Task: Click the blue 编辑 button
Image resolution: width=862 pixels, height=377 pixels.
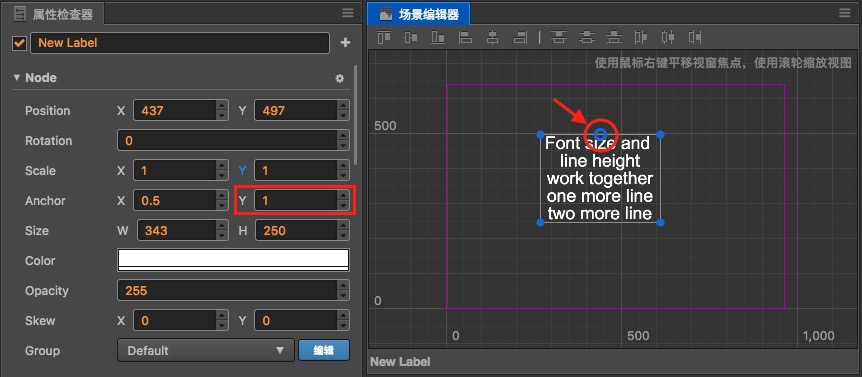Action: [324, 350]
